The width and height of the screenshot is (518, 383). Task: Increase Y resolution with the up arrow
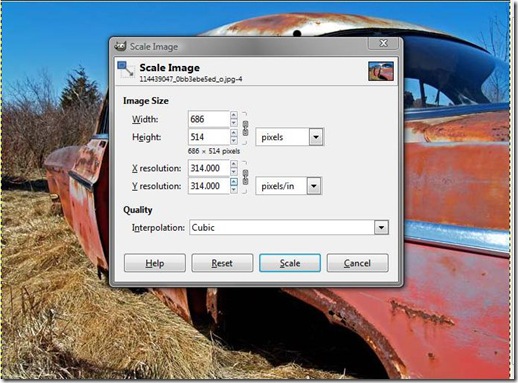tap(234, 182)
